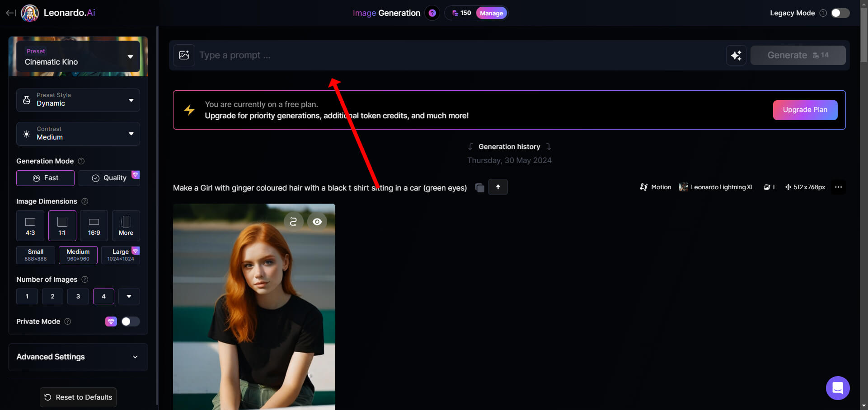This screenshot has height=410, width=868.
Task: Select Medium 960×960 size
Action: [x=78, y=255]
